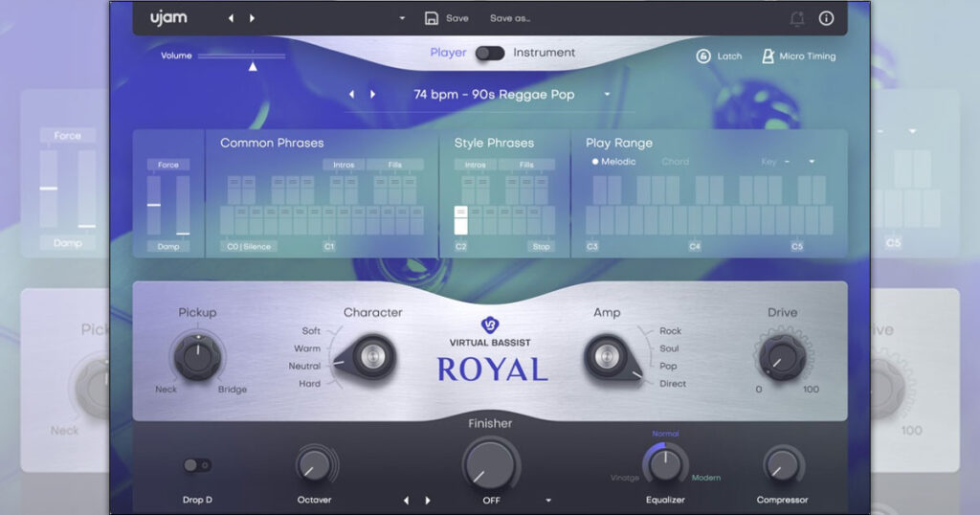Click the Drive knob

(x=782, y=357)
